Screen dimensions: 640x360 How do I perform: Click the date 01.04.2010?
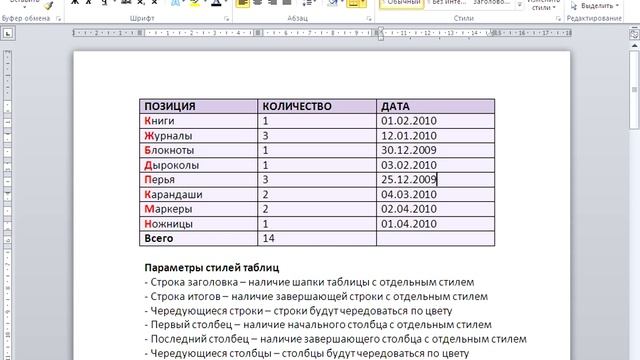[409, 224]
